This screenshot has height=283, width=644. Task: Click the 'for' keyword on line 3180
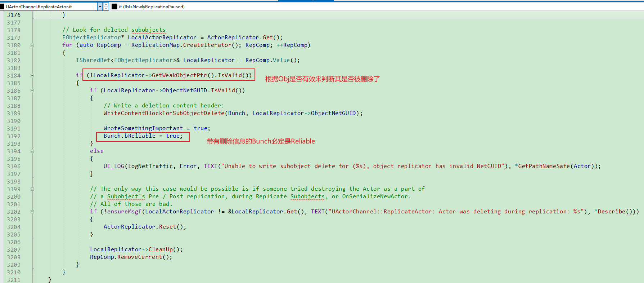pyautogui.click(x=67, y=45)
